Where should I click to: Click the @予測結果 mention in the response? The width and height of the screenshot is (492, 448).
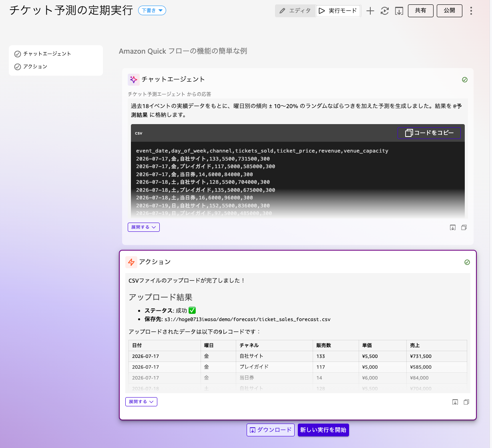(457, 106)
